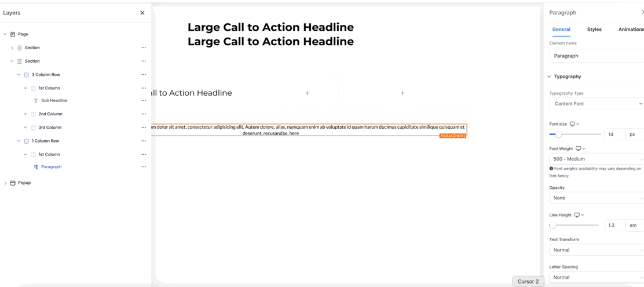The height and width of the screenshot is (287, 644).
Task: Select the Sub Headline layer
Action: 54,100
